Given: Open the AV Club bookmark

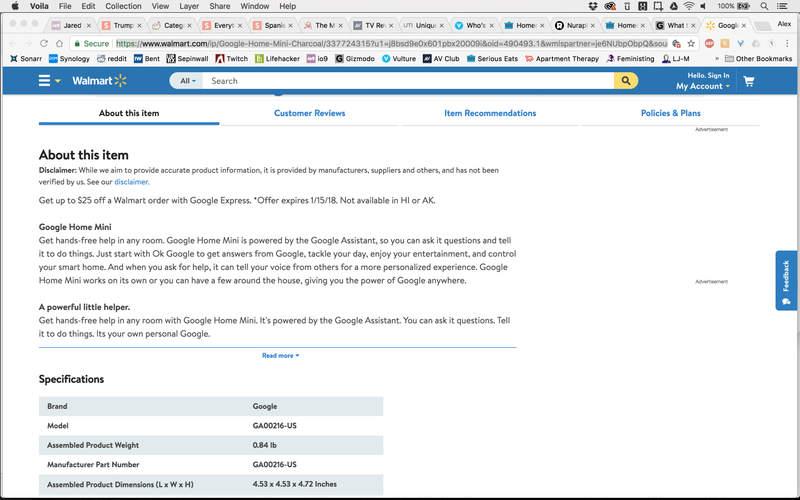Looking at the screenshot, I should (x=441, y=59).
